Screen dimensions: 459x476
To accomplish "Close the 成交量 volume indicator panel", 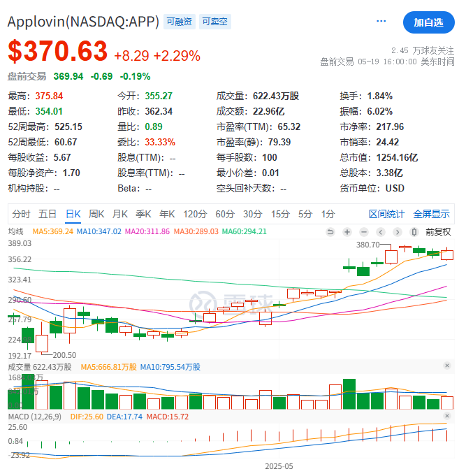I will pos(447,366).
